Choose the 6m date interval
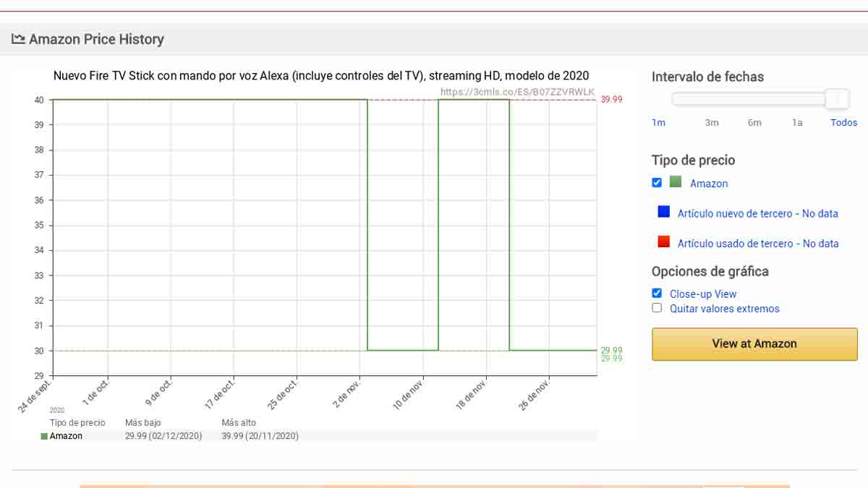 click(x=754, y=123)
